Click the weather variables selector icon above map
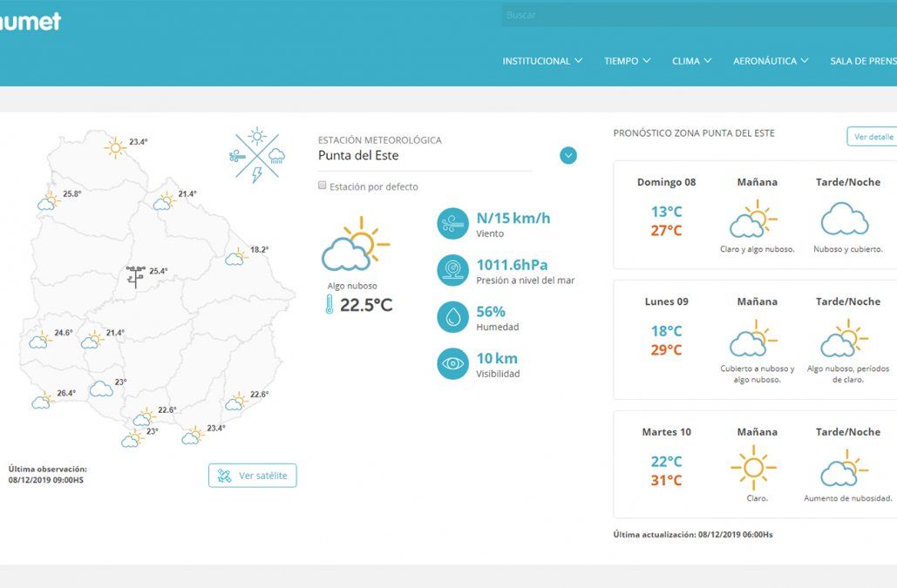897x588 pixels. coord(257,155)
